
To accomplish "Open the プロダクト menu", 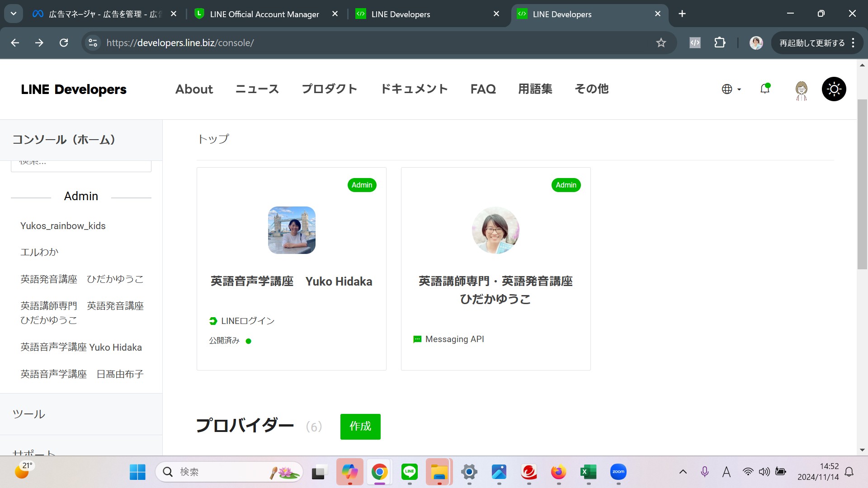I will [x=329, y=89].
